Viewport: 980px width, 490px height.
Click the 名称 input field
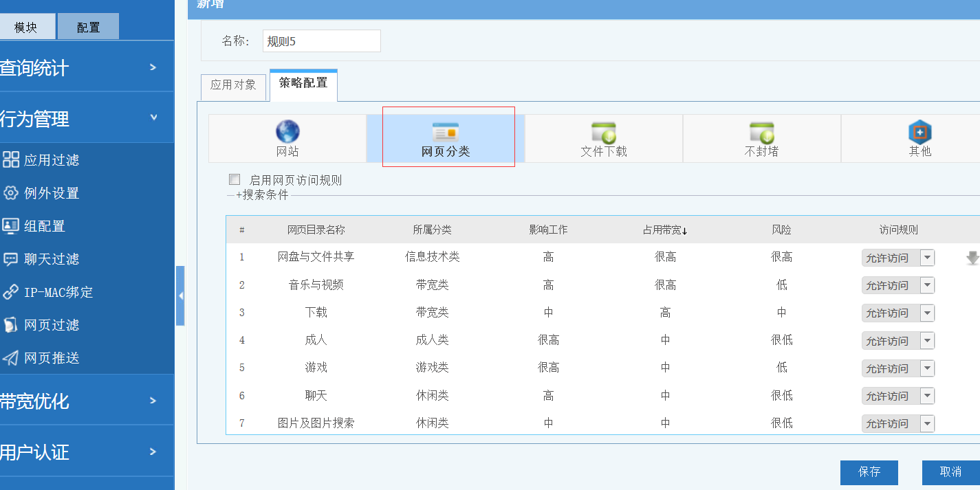[321, 41]
